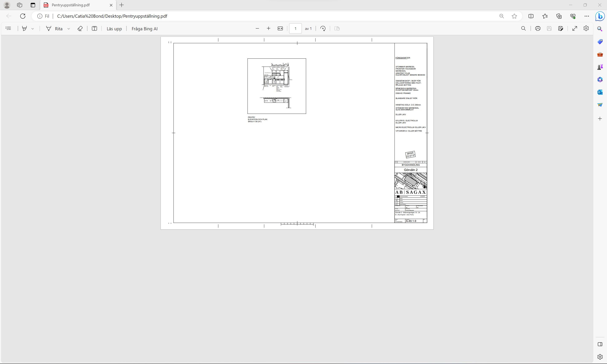Click the add text box icon
Viewport: 607px width, 364px height.
(x=94, y=28)
